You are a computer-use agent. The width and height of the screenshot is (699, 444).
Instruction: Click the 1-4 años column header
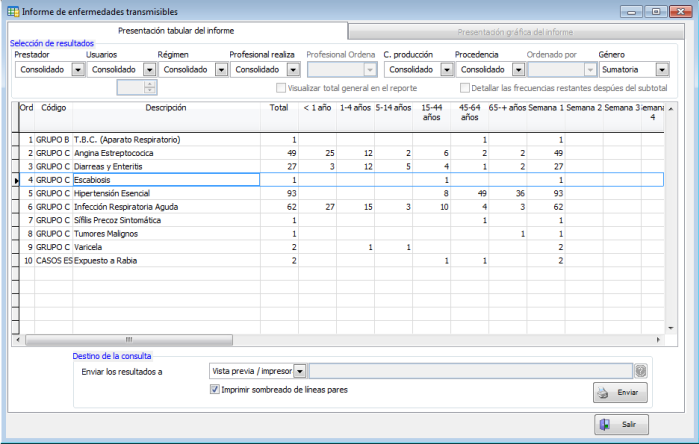click(x=355, y=116)
